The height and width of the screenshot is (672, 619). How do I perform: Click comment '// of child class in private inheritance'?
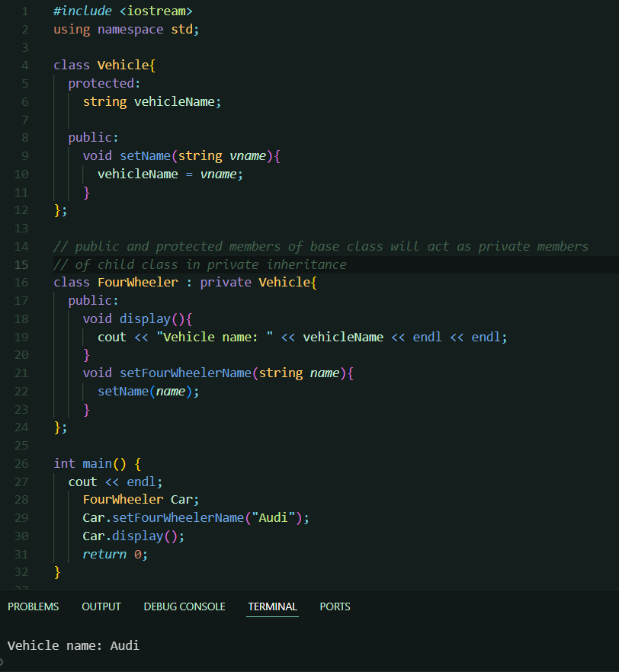[x=200, y=264]
